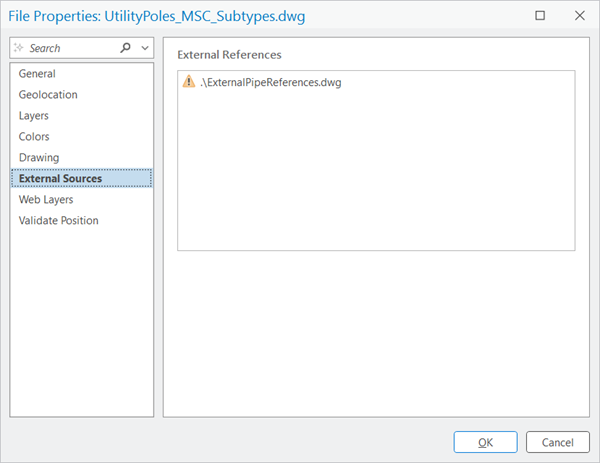This screenshot has height=463, width=600.
Task: Maximize the File Properties window
Action: [x=540, y=16]
